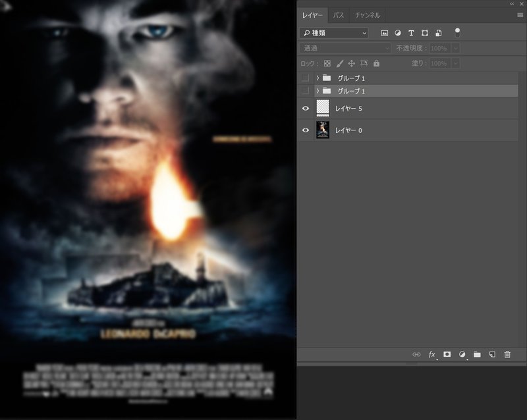Lock all attributes padlock icon
The height and width of the screenshot is (420, 527).
[376, 63]
